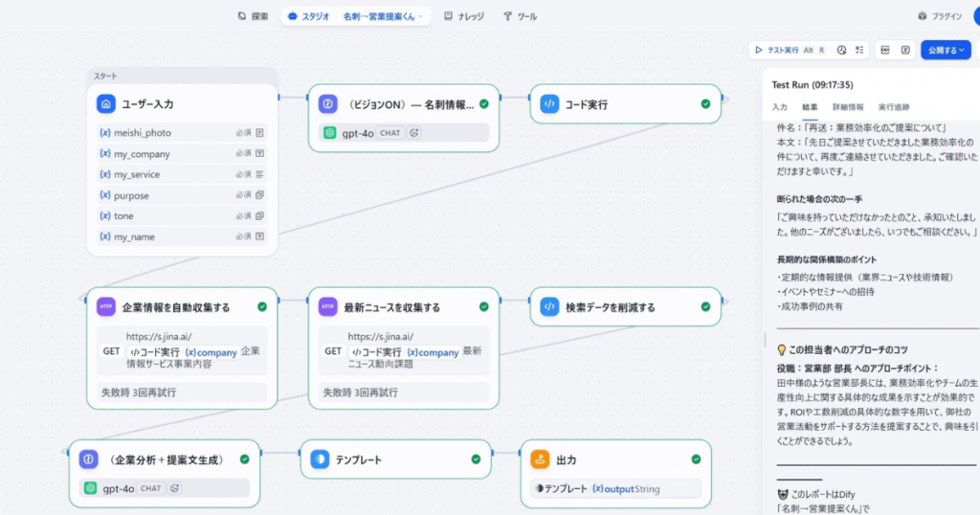
Task: Open the conversation variables (x) box icon
Action: point(905,50)
